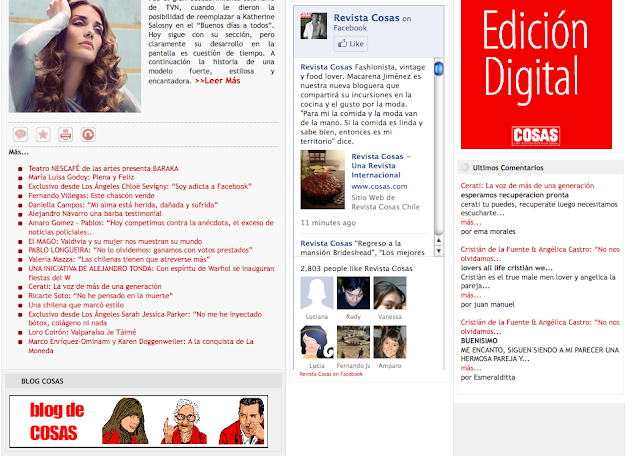Click the second post's Revista Cosas author name

pos(326,243)
